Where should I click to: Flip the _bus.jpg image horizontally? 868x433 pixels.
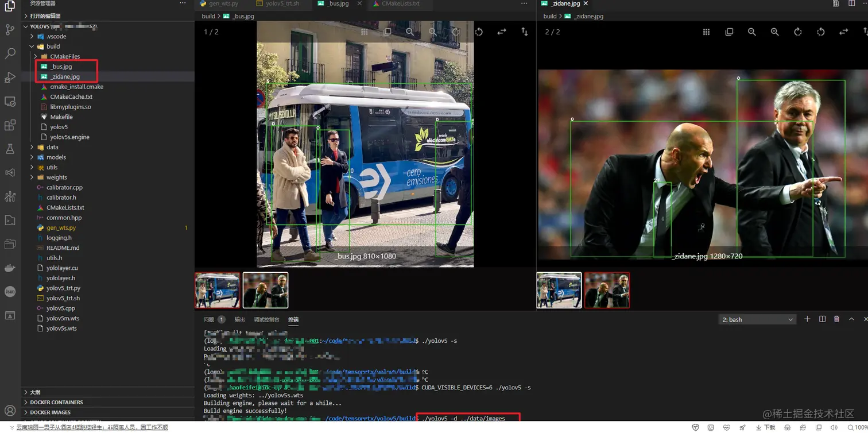(x=502, y=32)
